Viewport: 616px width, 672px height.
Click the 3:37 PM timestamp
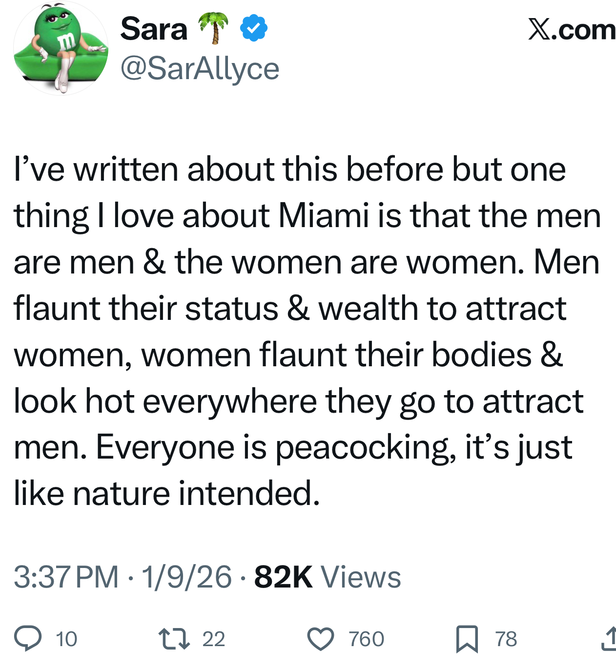click(x=66, y=577)
